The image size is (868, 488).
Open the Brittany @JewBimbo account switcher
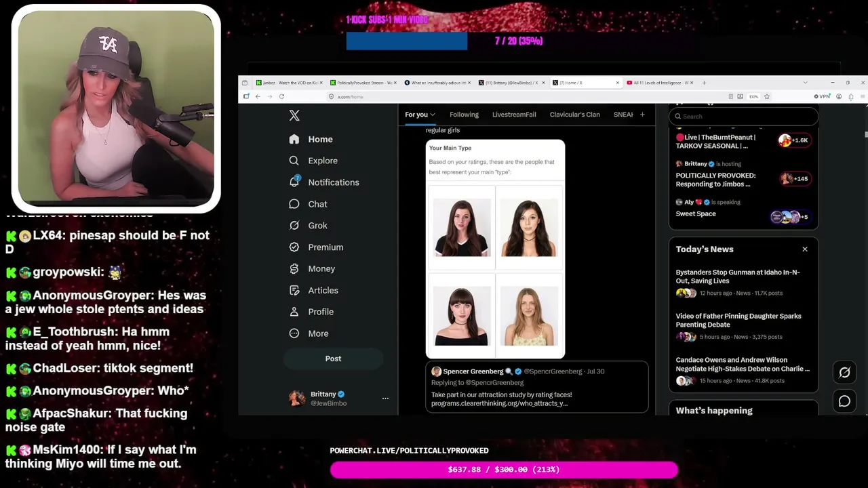(x=338, y=399)
